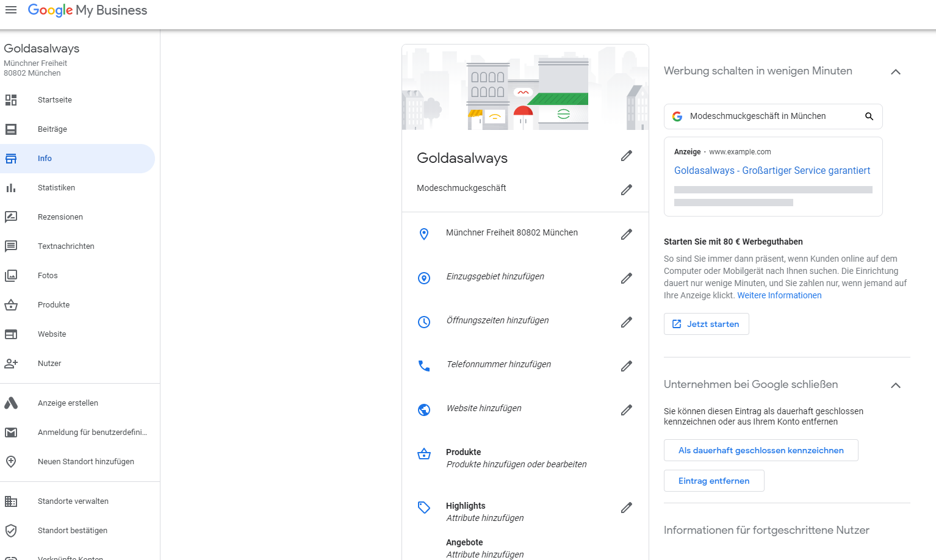936x560 pixels.
Task: Open Startseite in the sidebar
Action: [x=77, y=100]
